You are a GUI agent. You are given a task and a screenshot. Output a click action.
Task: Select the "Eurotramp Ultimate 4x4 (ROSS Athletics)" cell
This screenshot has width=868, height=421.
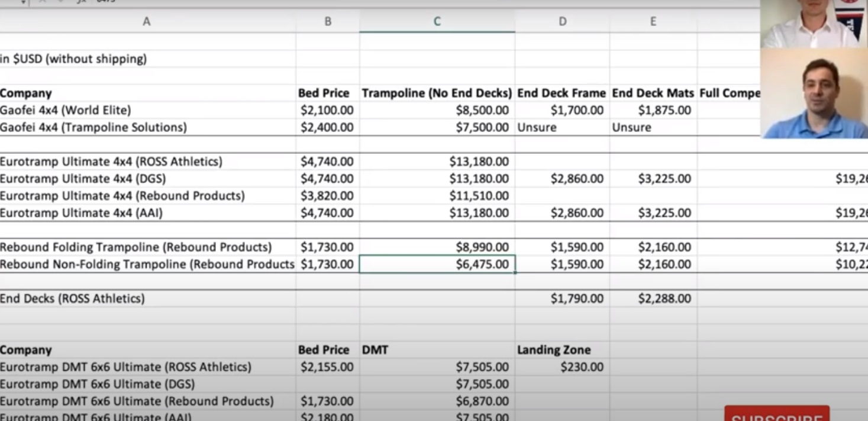pos(148,162)
